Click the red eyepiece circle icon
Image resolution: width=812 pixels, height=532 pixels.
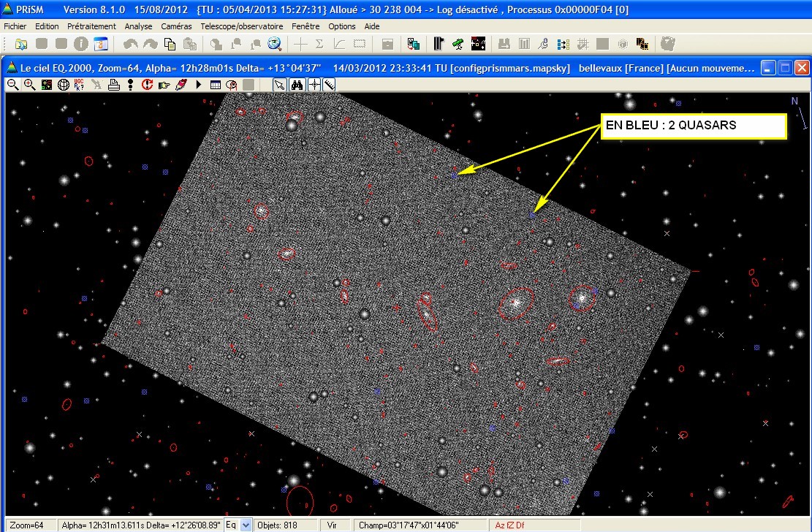(232, 85)
